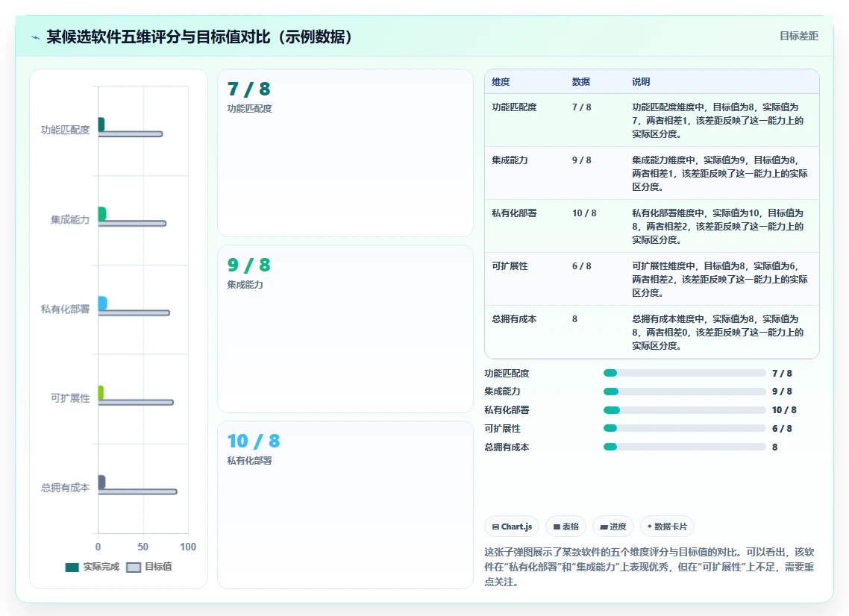The image size is (849, 616).
Task: Click the gray target bar for 功能匹配度 in chart
Action: [131, 133]
